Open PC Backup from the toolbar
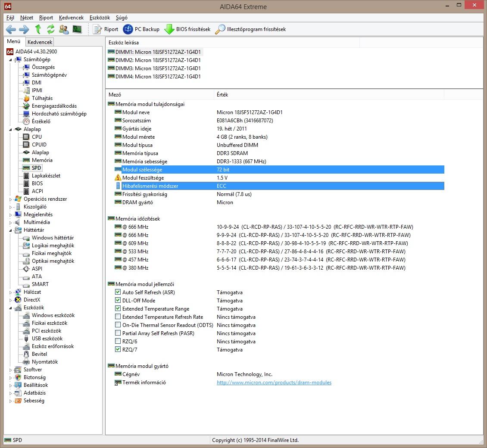Screen dimensions: 487x448 coord(141,29)
